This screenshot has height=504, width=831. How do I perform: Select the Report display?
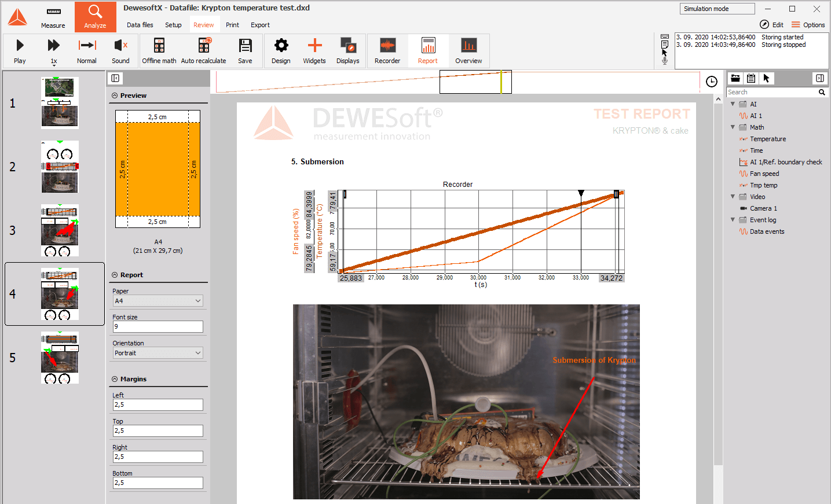pos(428,51)
